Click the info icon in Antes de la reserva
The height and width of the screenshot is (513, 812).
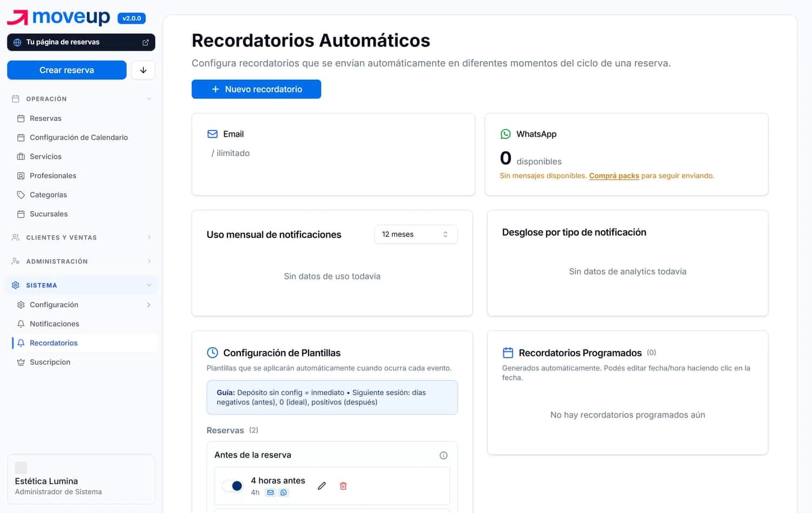tap(443, 456)
